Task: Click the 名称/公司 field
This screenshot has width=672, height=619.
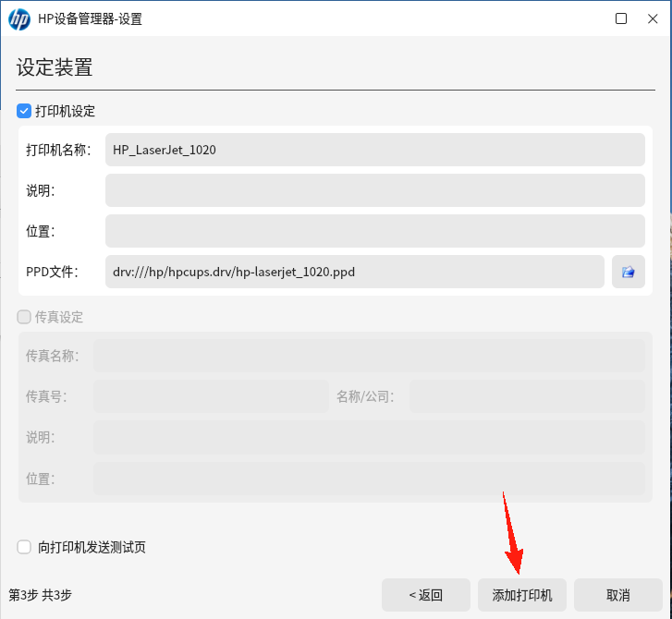Action: pos(527,396)
